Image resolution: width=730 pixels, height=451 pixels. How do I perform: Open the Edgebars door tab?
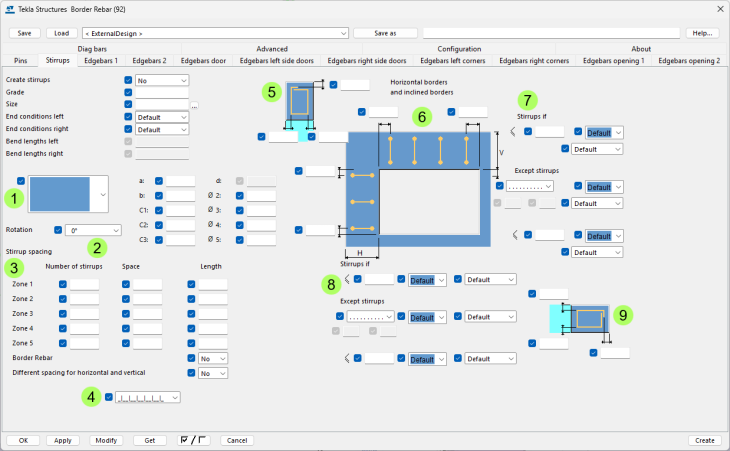coord(204,61)
